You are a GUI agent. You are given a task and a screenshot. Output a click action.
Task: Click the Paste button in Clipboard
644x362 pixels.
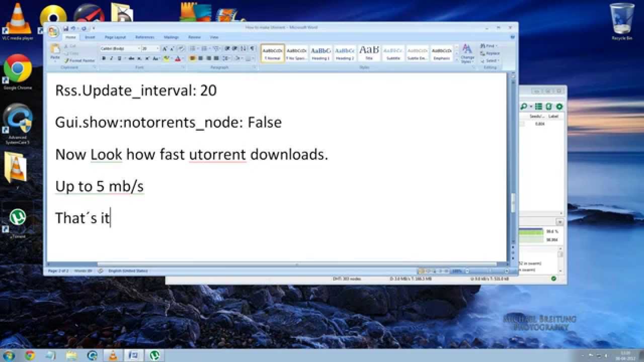(x=55, y=52)
